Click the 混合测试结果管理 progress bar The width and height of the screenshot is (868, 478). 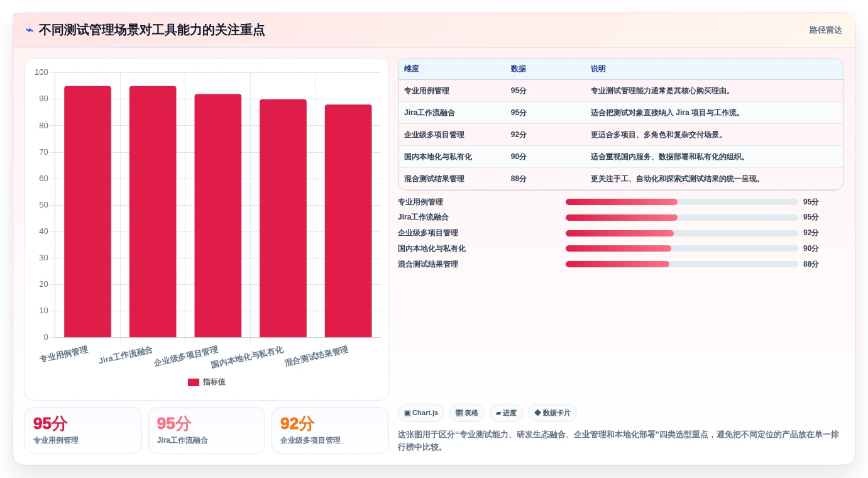[682, 264]
